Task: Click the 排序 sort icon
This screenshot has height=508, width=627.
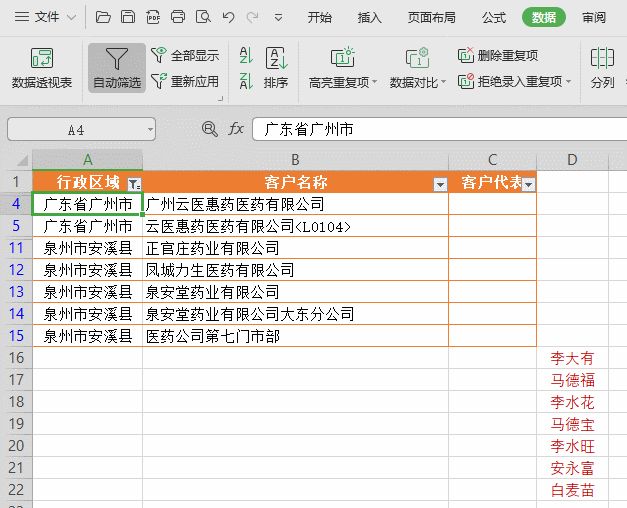Action: [x=276, y=67]
